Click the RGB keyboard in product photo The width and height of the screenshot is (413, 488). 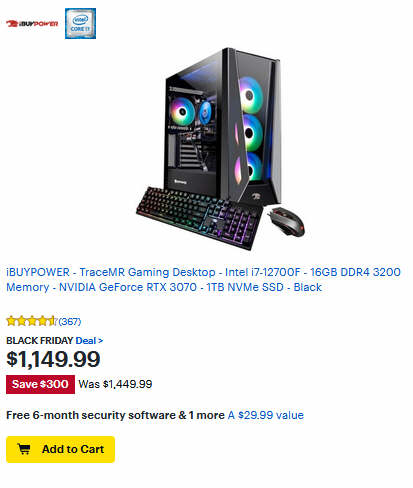click(x=199, y=217)
